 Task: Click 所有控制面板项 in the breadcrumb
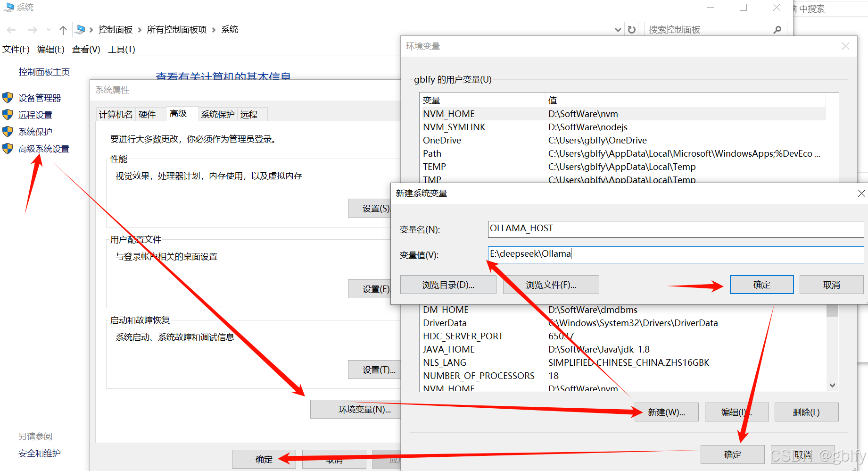click(177, 30)
